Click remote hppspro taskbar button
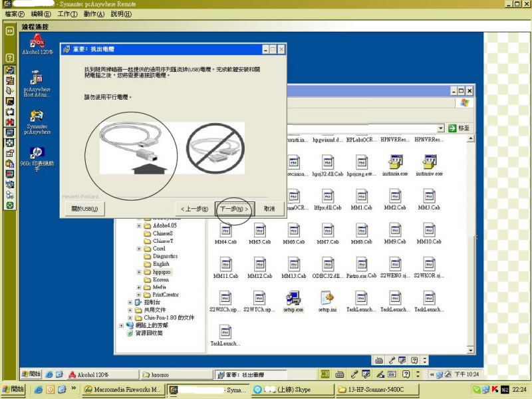 (x=177, y=374)
